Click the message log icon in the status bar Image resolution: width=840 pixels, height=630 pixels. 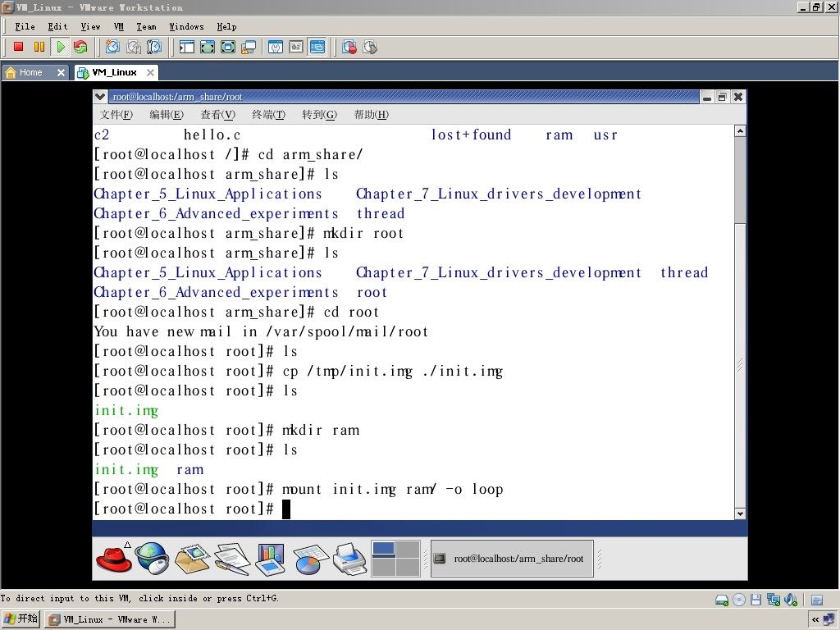pos(817,600)
